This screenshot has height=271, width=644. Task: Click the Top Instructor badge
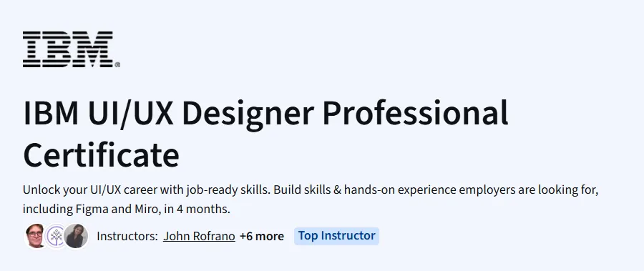coord(336,236)
